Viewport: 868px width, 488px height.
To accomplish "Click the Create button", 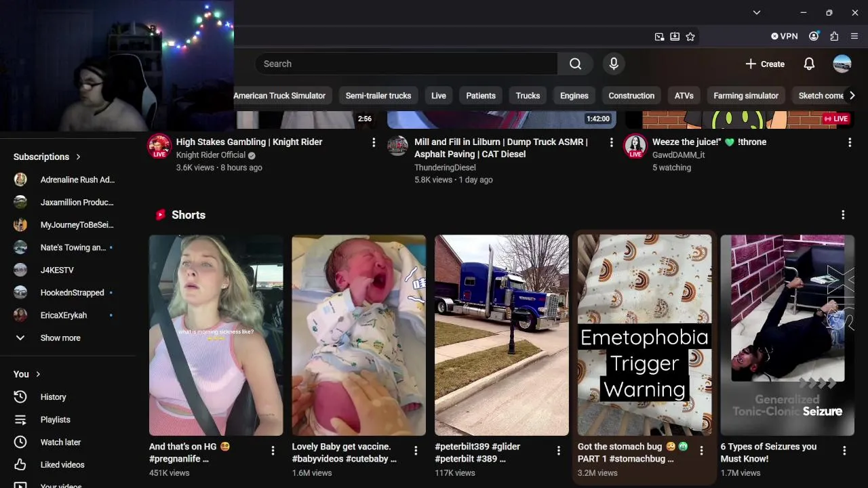I will [765, 64].
